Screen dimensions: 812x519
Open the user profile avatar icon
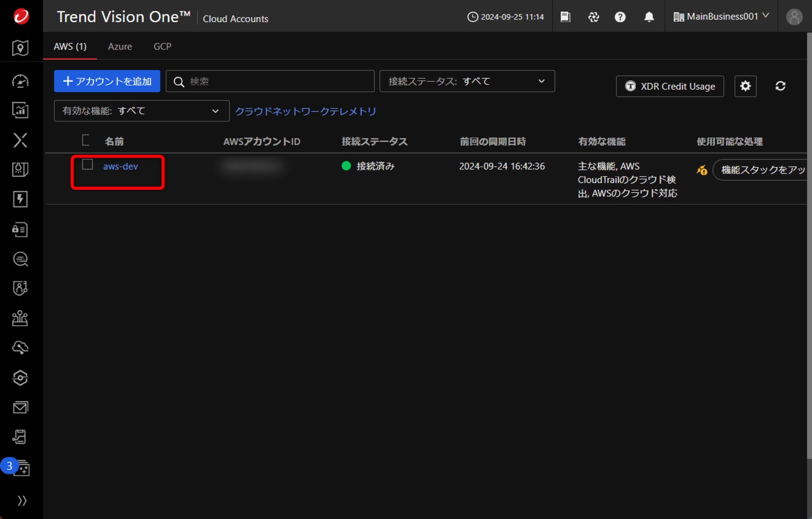pyautogui.click(x=794, y=17)
